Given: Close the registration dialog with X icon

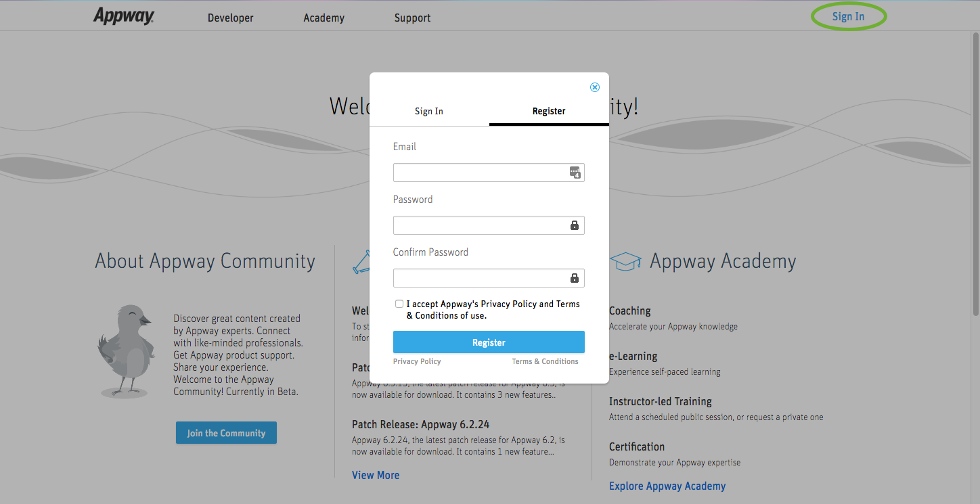Looking at the screenshot, I should point(595,87).
